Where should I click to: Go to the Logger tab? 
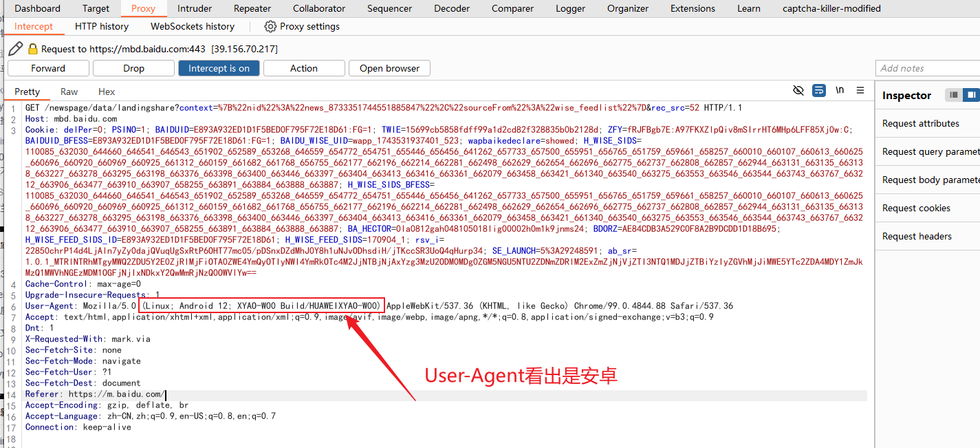click(570, 8)
